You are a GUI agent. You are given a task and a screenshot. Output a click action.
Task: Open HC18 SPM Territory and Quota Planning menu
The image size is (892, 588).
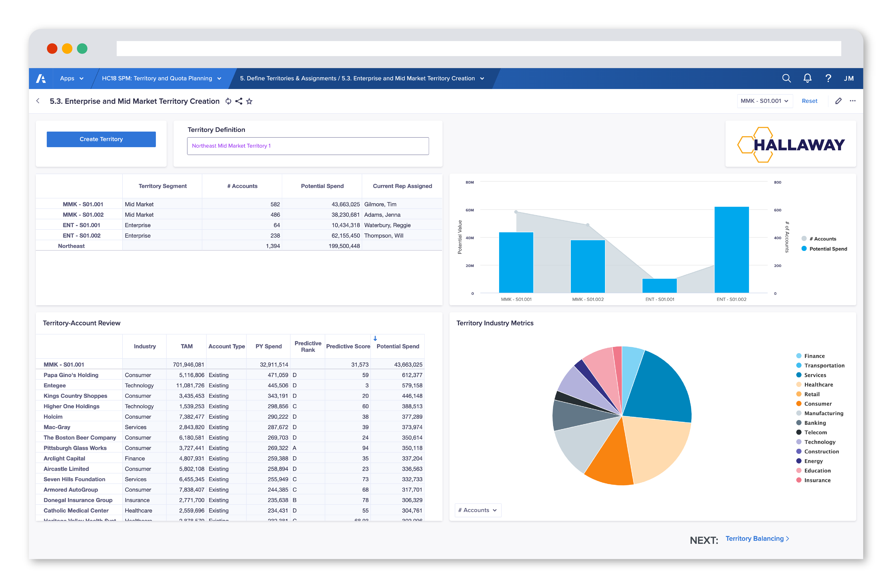coord(161,78)
